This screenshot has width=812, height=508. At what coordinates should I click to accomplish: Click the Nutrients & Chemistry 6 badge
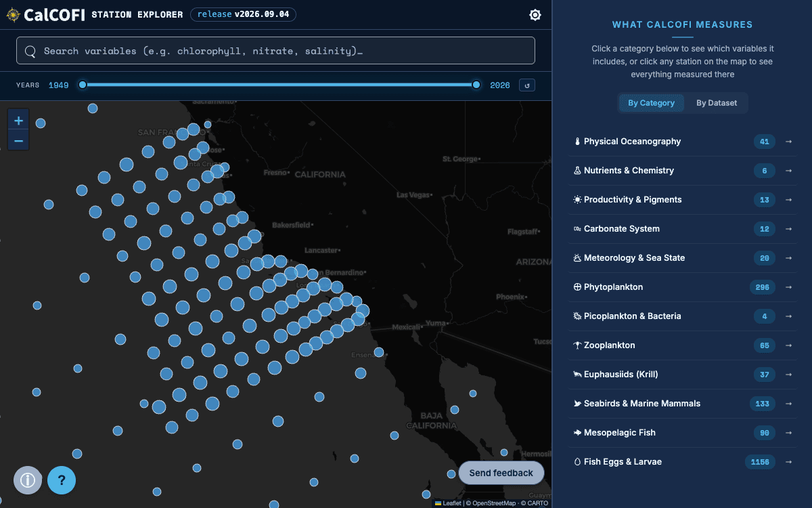coord(765,171)
